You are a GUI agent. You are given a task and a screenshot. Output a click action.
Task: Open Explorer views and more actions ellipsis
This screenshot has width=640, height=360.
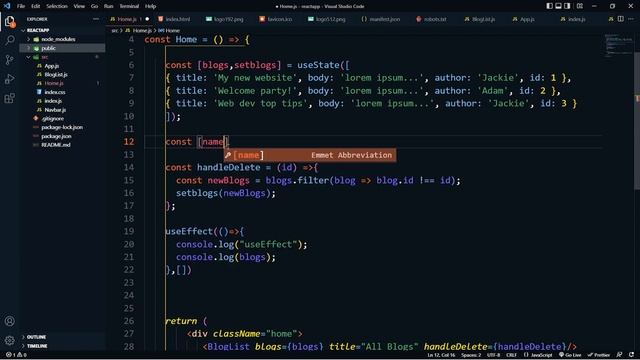click(x=96, y=19)
